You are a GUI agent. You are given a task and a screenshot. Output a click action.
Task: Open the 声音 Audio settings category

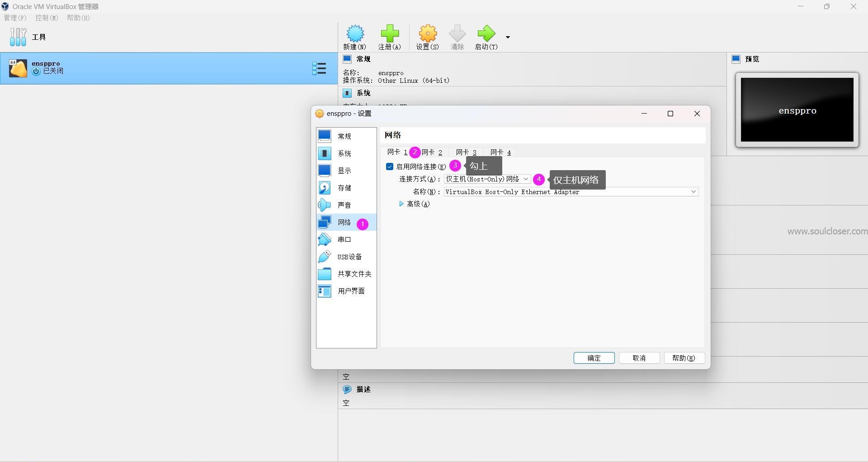coord(346,205)
